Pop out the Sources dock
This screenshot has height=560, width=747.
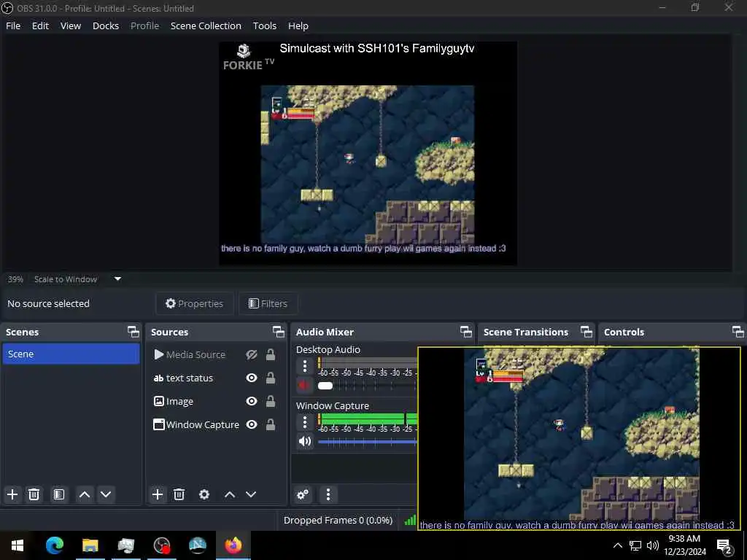coord(278,332)
